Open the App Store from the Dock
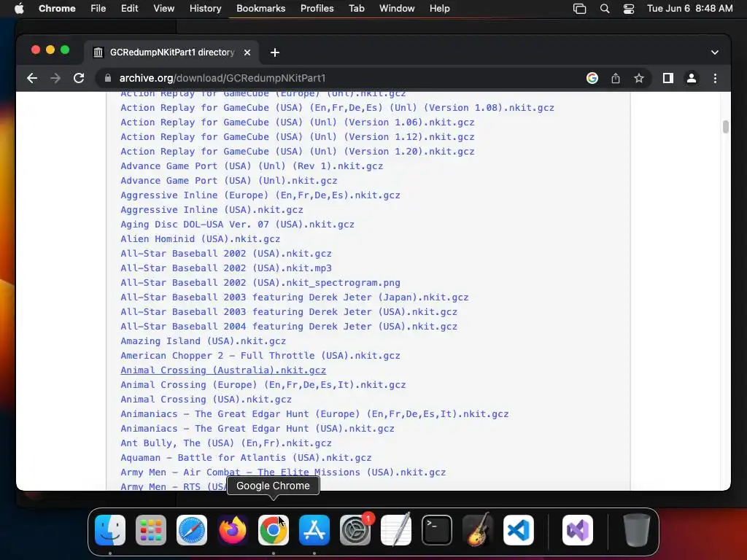Viewport: 747px width, 560px height. (x=314, y=530)
